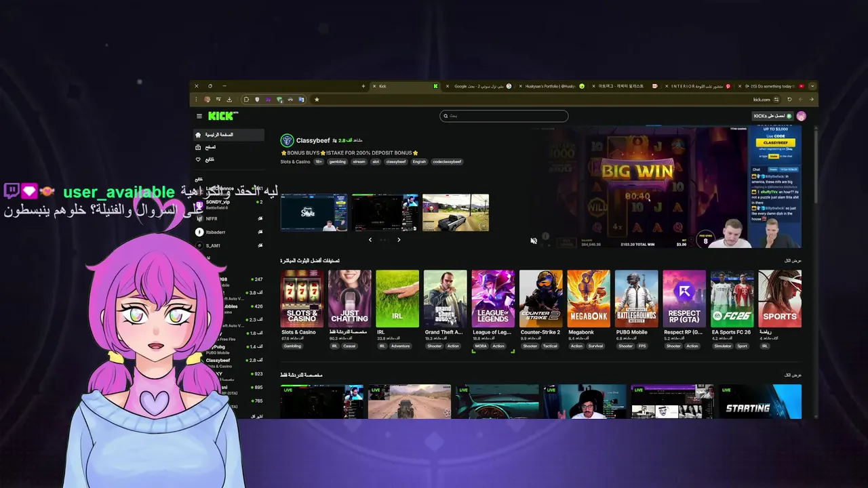Open the Megabonk category card
This screenshot has height=488, width=868.
pyautogui.click(x=589, y=299)
